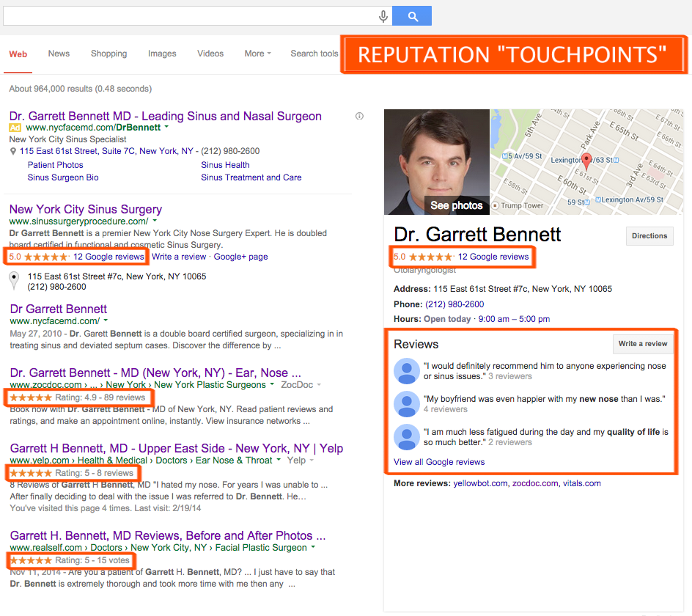Switch to the News tab
692x616 pixels.
coord(59,54)
